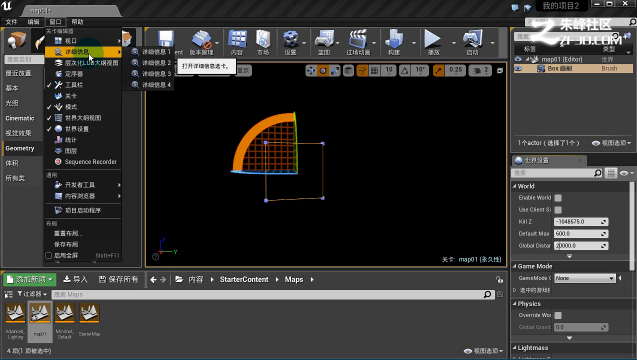637x360 pixels.
Task: Collapse the Physics section
Action: coord(514,304)
